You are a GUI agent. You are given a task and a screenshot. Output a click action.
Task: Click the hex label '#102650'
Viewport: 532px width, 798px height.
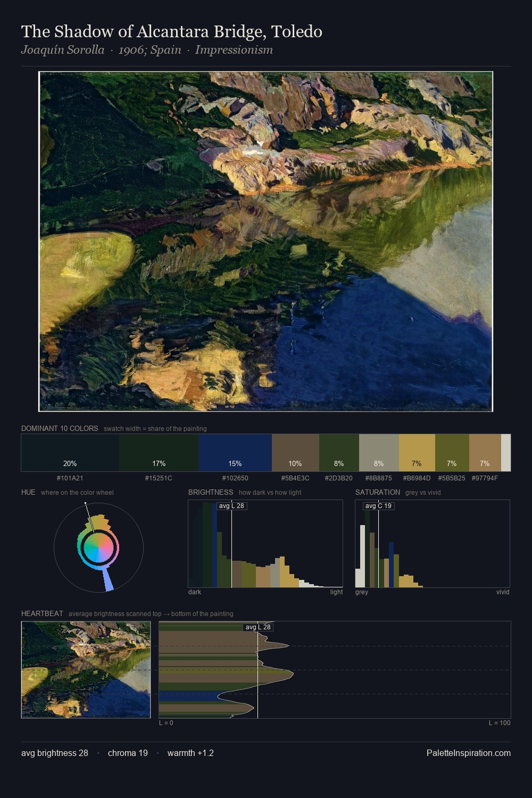click(x=235, y=478)
